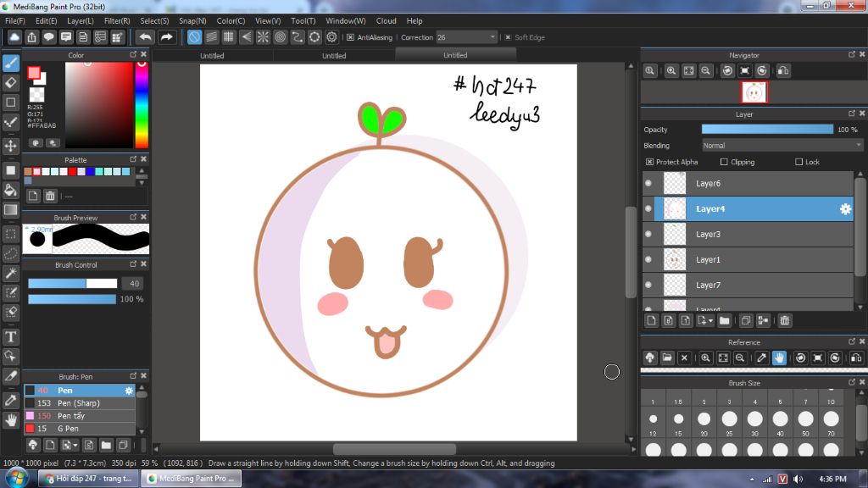Open the File menu
868x488 pixels.
coord(15,21)
